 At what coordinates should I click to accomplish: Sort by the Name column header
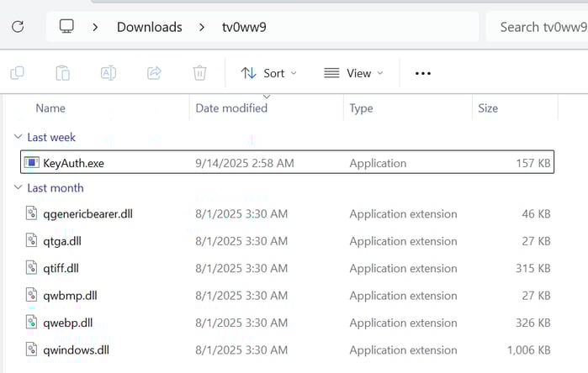pyautogui.click(x=50, y=108)
